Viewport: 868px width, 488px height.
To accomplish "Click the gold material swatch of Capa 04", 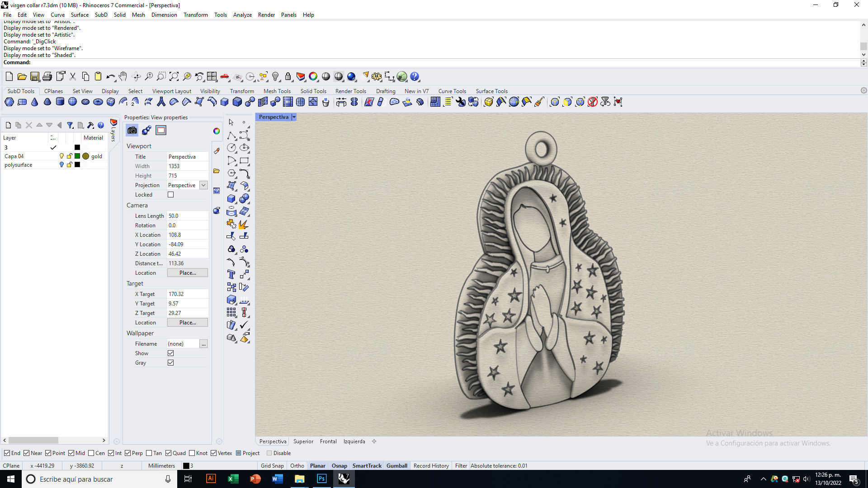I will pos(85,156).
